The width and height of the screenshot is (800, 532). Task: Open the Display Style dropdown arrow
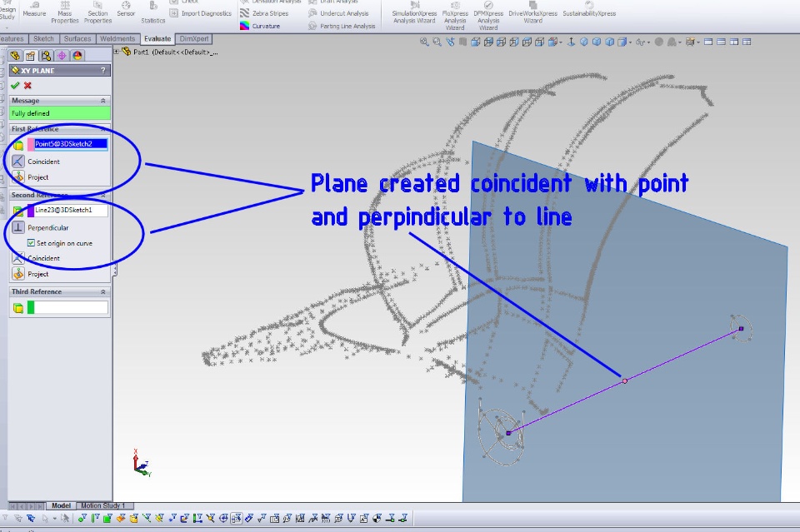pos(631,42)
